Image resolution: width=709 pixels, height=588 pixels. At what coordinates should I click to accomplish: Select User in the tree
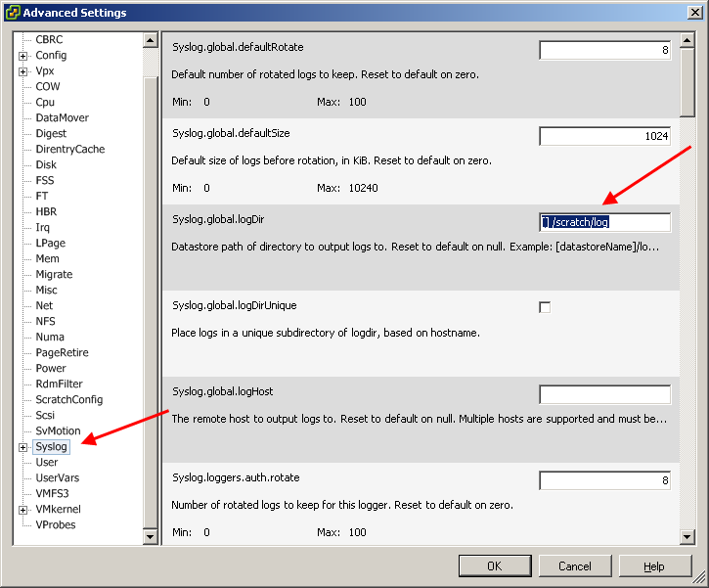pos(47,462)
